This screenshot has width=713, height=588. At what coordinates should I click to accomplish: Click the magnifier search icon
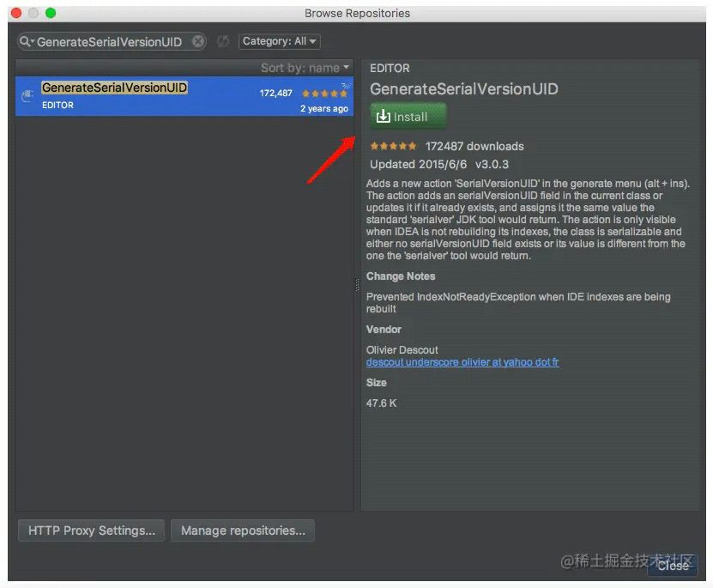pyautogui.click(x=26, y=41)
